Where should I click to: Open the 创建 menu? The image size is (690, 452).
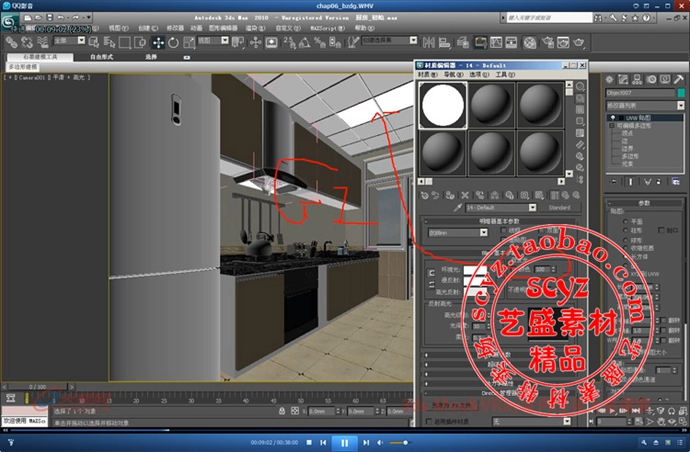click(x=147, y=28)
